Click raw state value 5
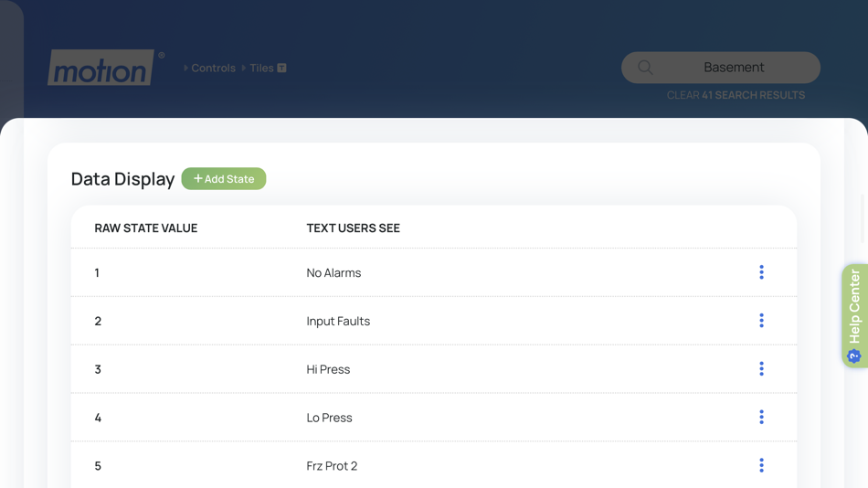Image resolution: width=868 pixels, height=488 pixels. pos(98,466)
